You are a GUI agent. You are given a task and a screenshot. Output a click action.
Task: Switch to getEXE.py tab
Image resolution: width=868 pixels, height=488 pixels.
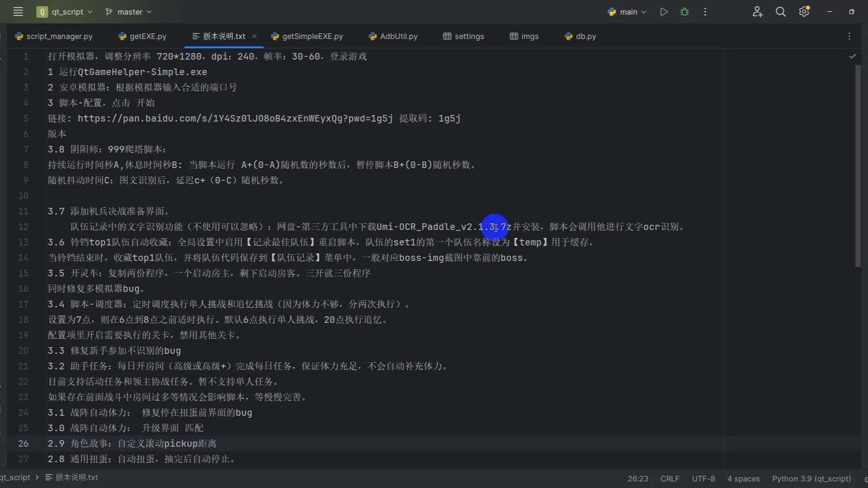click(142, 36)
